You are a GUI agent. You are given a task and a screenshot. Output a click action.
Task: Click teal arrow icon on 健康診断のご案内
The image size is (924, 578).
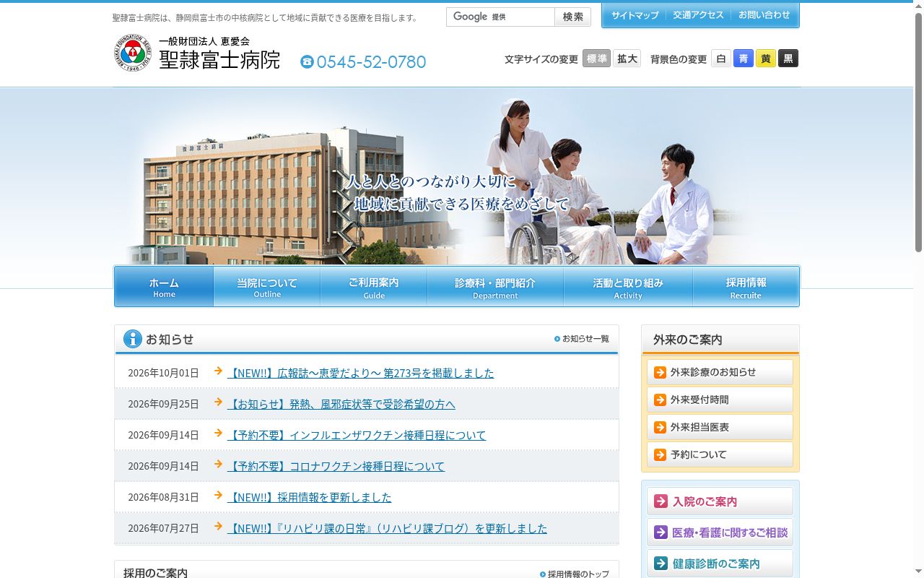click(x=661, y=564)
